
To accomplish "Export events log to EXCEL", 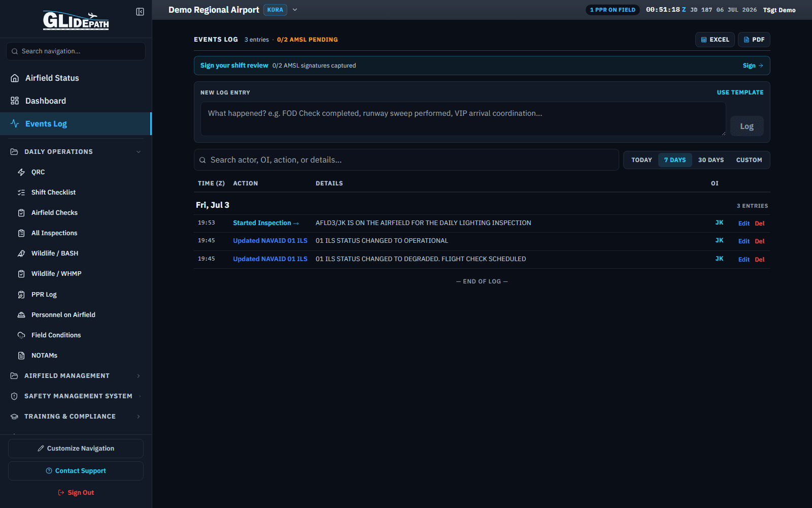I will coord(715,40).
